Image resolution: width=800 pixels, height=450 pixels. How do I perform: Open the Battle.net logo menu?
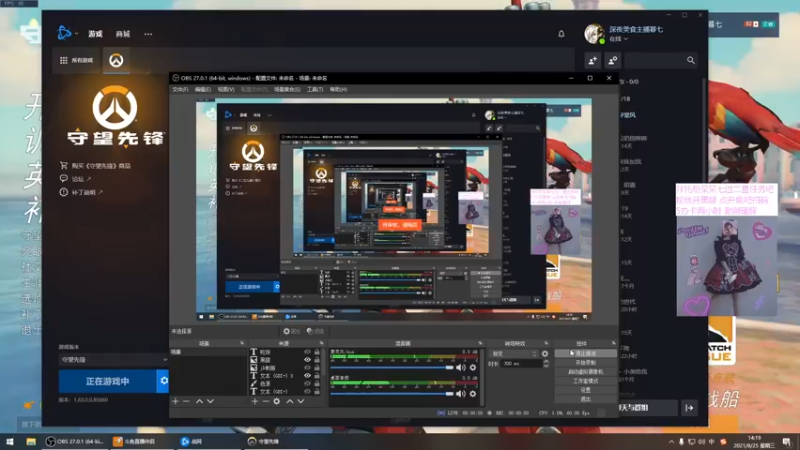[67, 33]
